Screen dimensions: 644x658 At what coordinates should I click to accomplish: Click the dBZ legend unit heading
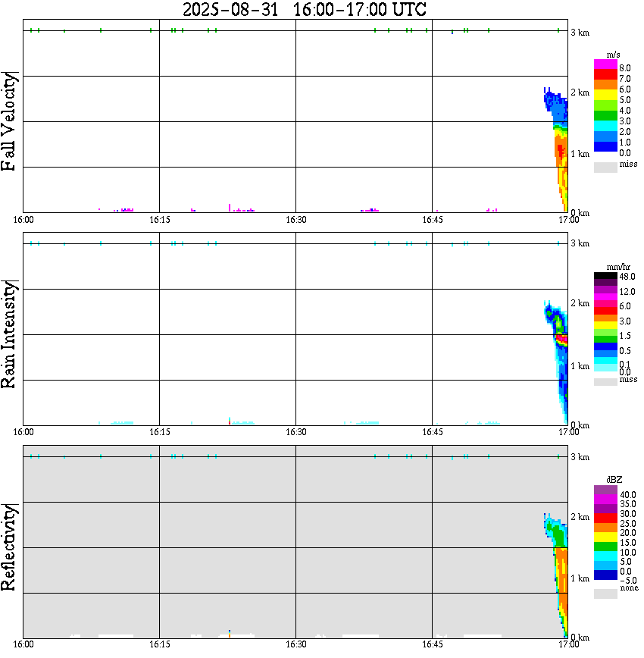click(x=614, y=480)
